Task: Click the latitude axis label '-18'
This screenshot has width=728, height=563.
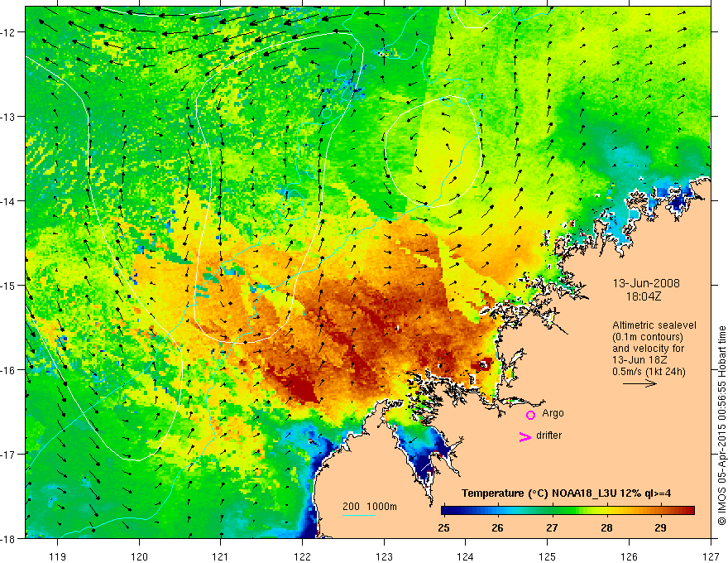Action: pyautogui.click(x=9, y=538)
